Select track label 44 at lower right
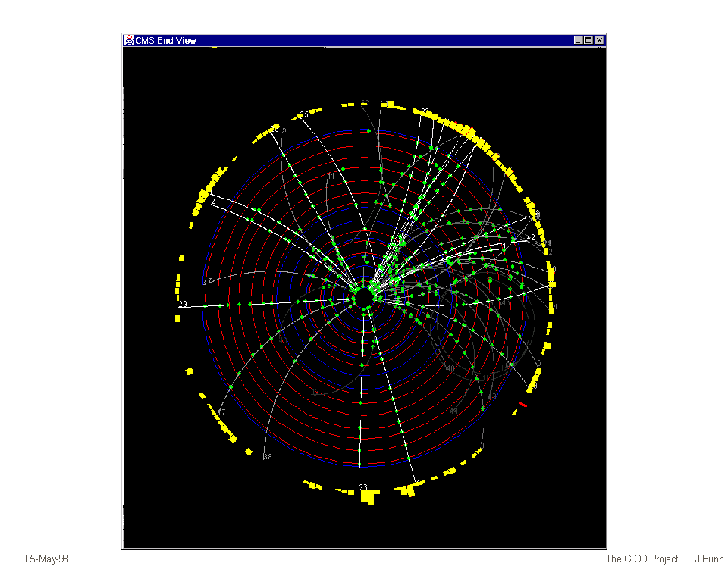Image resolution: width=728 pixels, height=582 pixels. click(453, 410)
